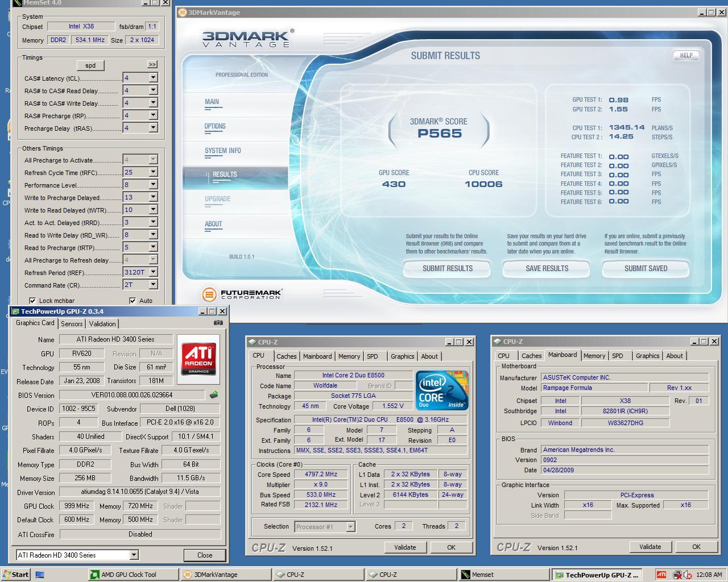Click the spd button in MemSet

coord(90,65)
